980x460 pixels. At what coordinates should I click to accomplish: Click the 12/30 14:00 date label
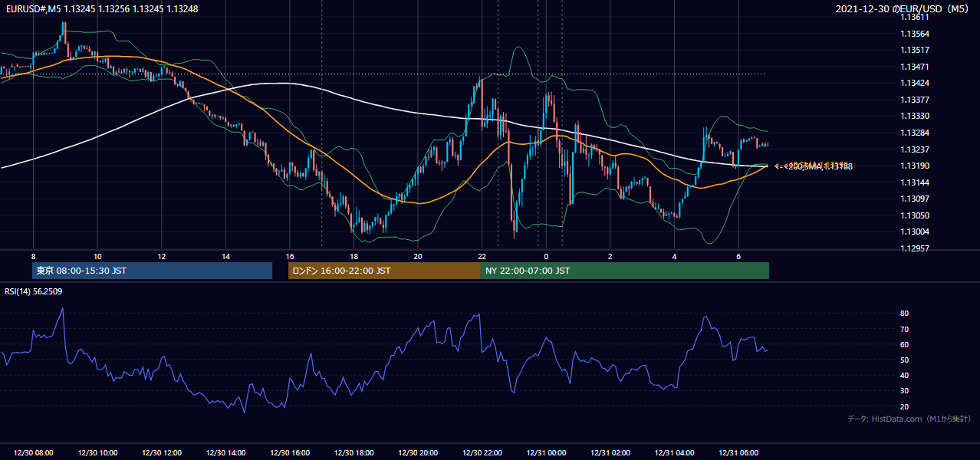225,453
